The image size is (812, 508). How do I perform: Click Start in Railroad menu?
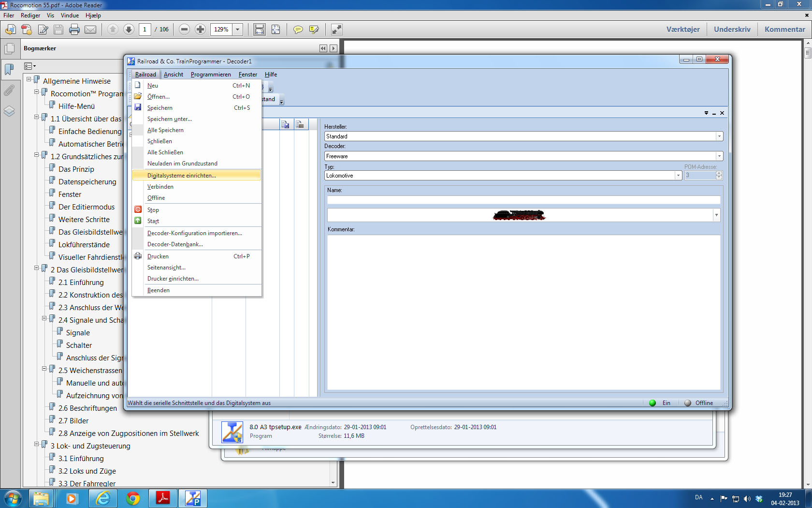click(197, 221)
